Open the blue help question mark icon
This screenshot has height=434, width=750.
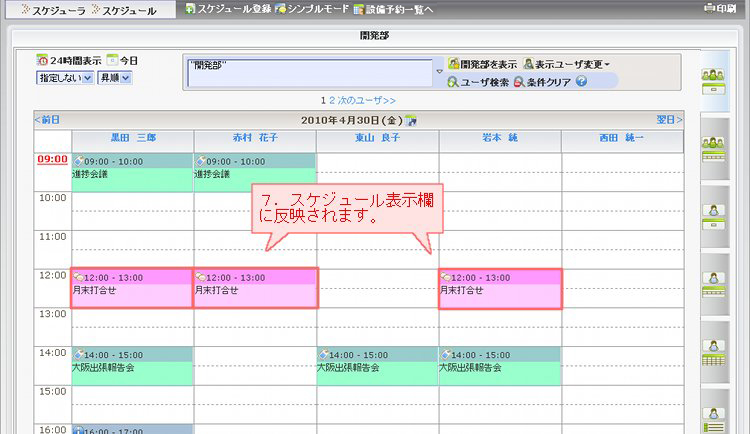[581, 81]
